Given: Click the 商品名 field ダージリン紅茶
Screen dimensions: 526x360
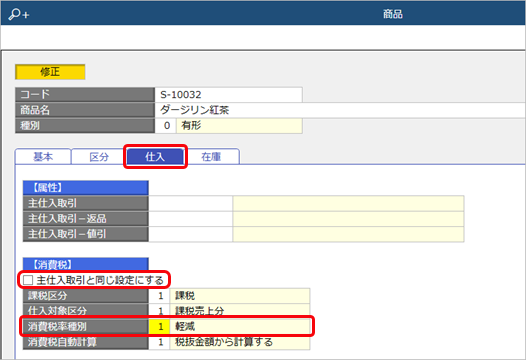Looking at the screenshot, I should pos(340,110).
